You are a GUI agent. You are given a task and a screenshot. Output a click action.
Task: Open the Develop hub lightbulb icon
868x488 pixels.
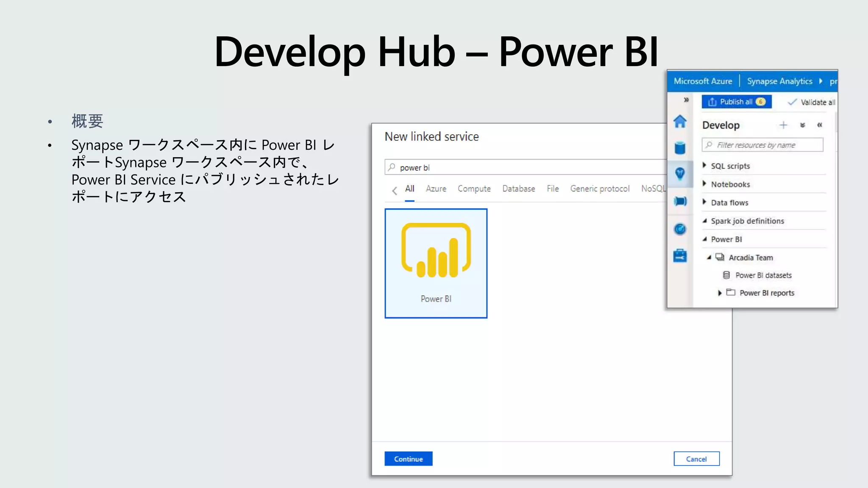[680, 173]
